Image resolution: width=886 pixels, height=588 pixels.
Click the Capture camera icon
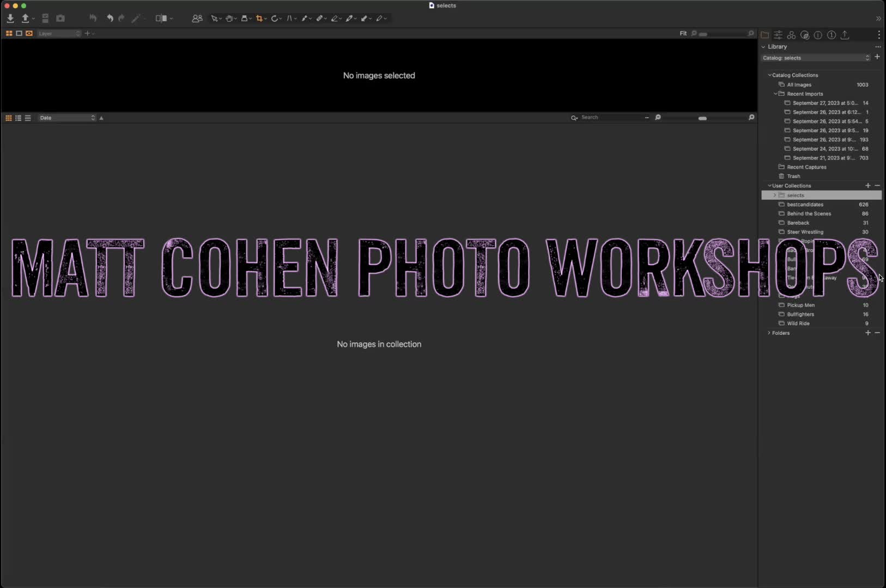click(x=60, y=19)
